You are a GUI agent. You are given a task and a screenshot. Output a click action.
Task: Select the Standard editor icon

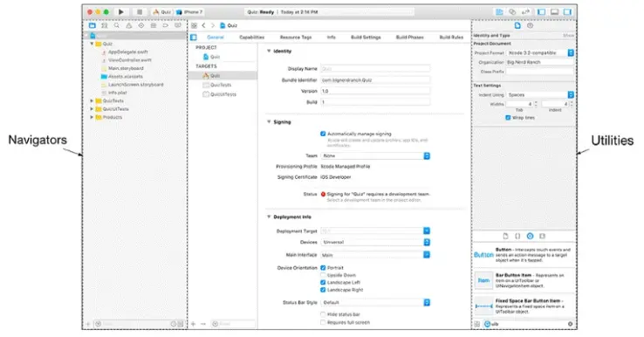(x=499, y=12)
